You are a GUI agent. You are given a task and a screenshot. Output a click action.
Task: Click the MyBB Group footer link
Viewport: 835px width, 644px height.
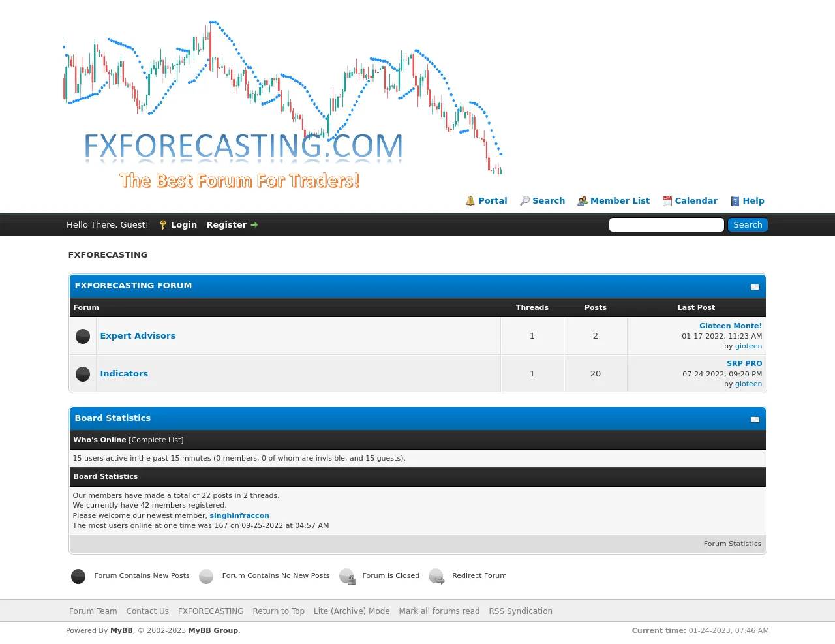[x=213, y=631]
